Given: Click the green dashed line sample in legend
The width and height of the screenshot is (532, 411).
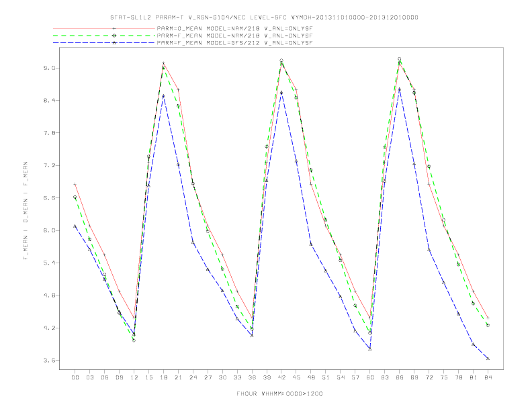Looking at the screenshot, I should (104, 36).
